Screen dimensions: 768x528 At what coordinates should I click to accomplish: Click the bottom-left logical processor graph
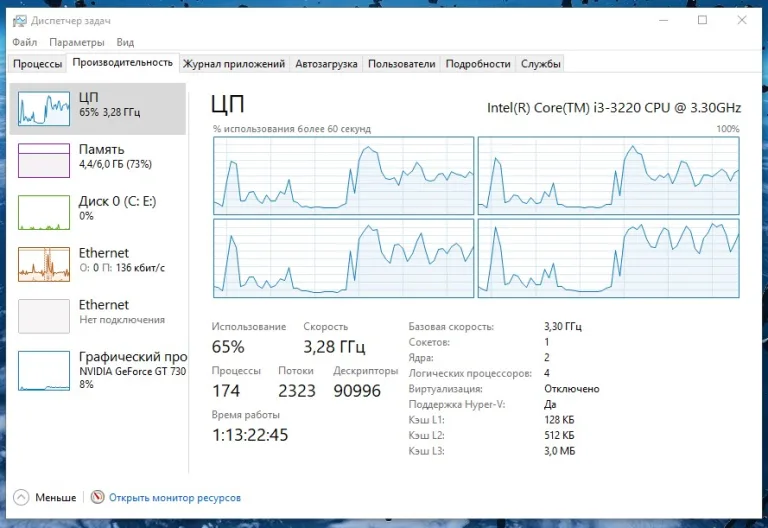[x=343, y=258]
